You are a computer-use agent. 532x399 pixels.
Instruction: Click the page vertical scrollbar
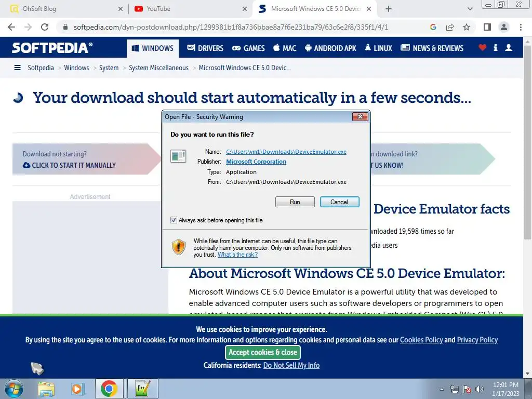(528, 142)
